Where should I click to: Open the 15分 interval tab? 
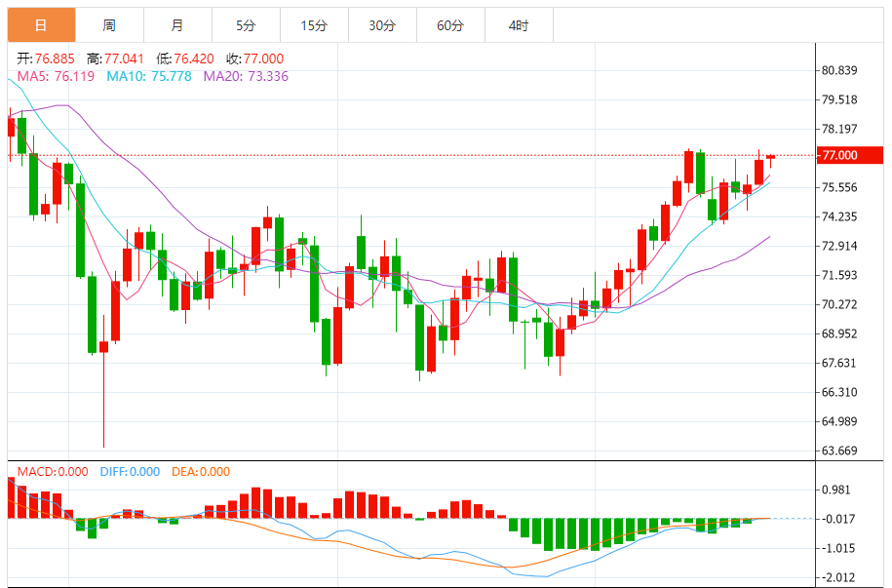(314, 25)
